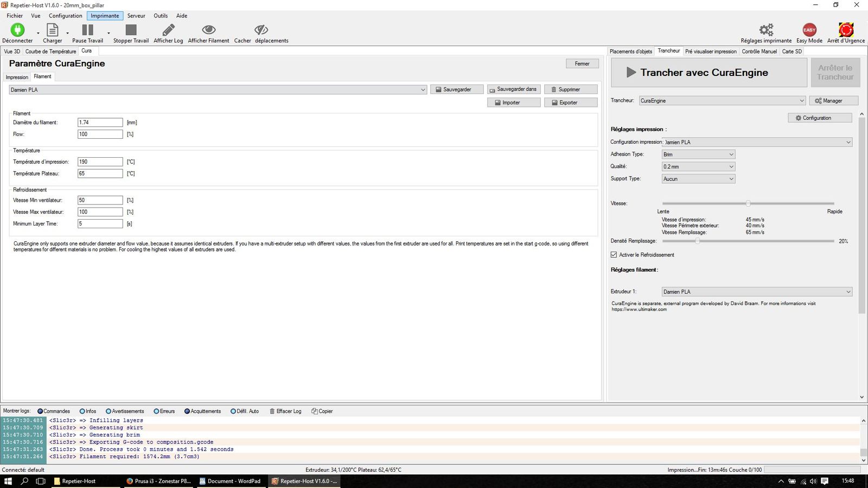Click the Afficher Log pencil icon
Image resolution: width=868 pixels, height=488 pixels.
click(168, 30)
